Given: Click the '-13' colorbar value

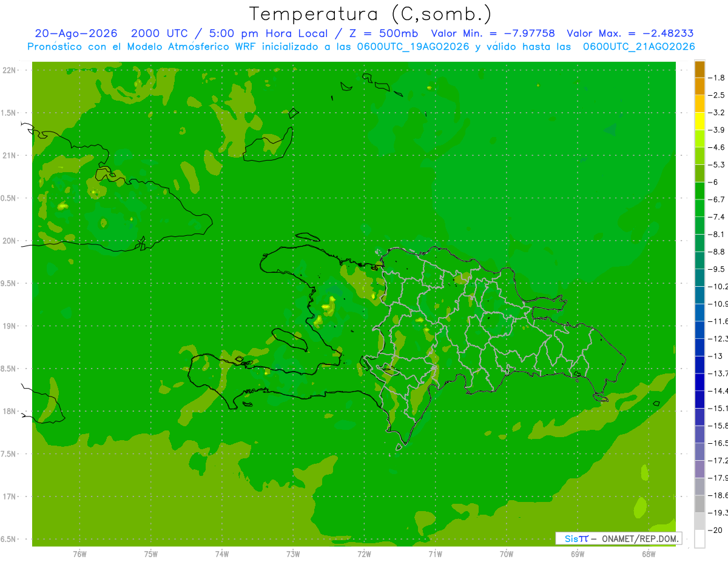Looking at the screenshot, I should click(x=715, y=356).
